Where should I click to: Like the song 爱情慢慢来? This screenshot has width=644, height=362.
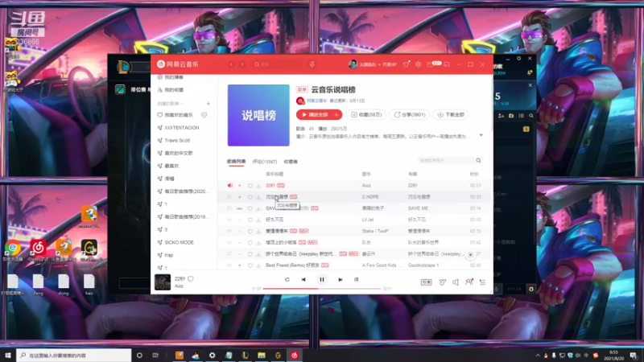point(250,231)
